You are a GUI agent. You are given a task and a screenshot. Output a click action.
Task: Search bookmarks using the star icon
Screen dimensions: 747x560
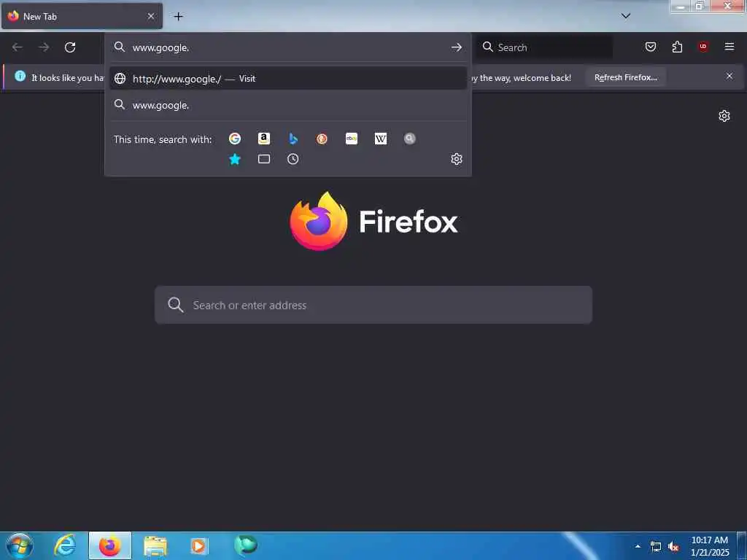234,159
